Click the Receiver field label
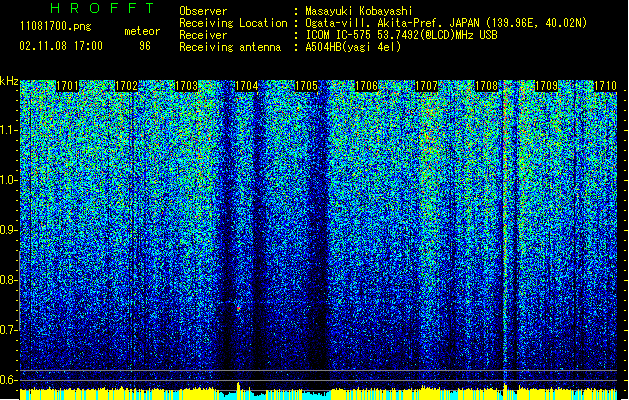 click(x=203, y=35)
